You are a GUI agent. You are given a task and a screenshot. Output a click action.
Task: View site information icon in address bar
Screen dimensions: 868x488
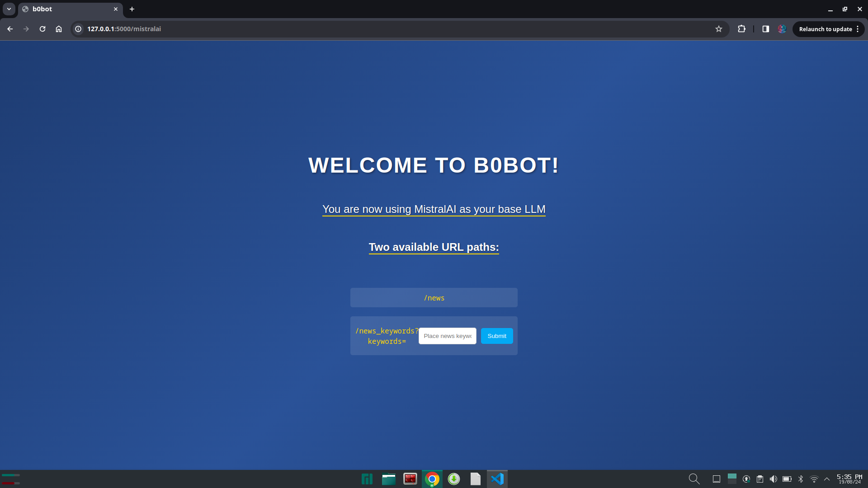78,29
